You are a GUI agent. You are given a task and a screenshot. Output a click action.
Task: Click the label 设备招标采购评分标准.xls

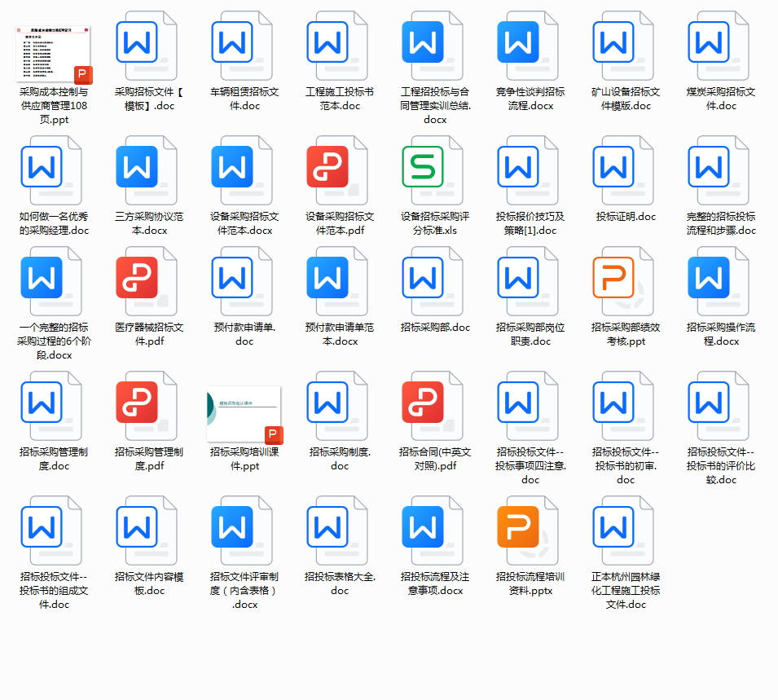tap(435, 223)
